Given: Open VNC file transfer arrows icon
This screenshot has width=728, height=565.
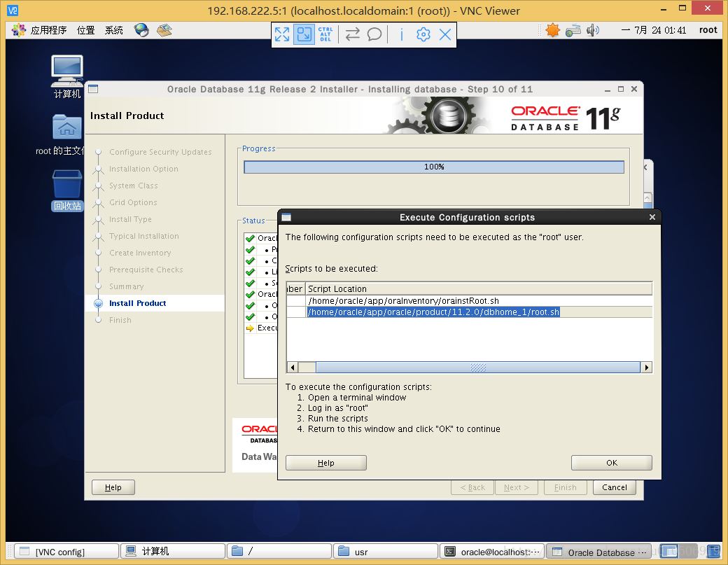Looking at the screenshot, I should click(x=353, y=34).
